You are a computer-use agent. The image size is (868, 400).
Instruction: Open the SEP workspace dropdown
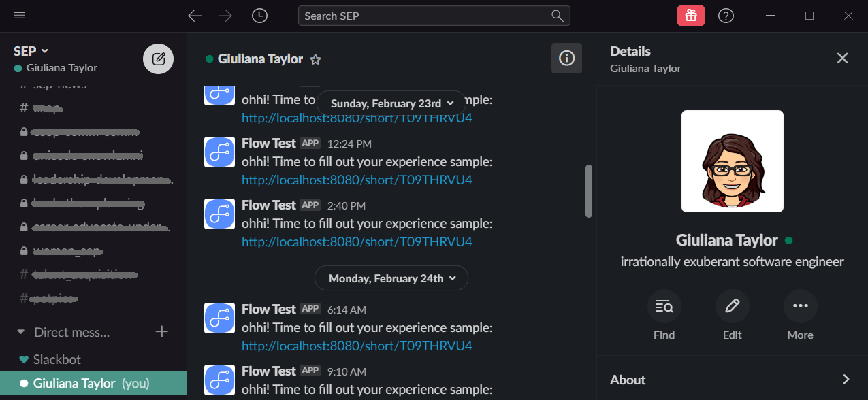click(x=31, y=50)
